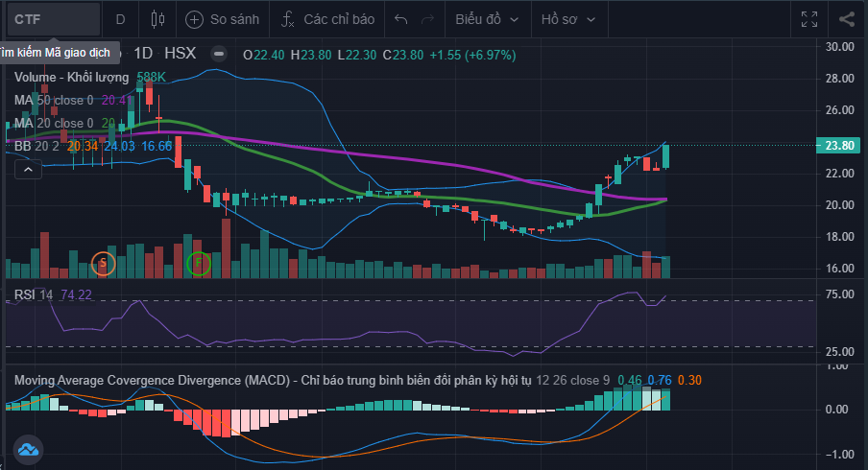The width and height of the screenshot is (868, 470).
Task: Open the Hồ sơ dropdown
Action: pos(568,19)
